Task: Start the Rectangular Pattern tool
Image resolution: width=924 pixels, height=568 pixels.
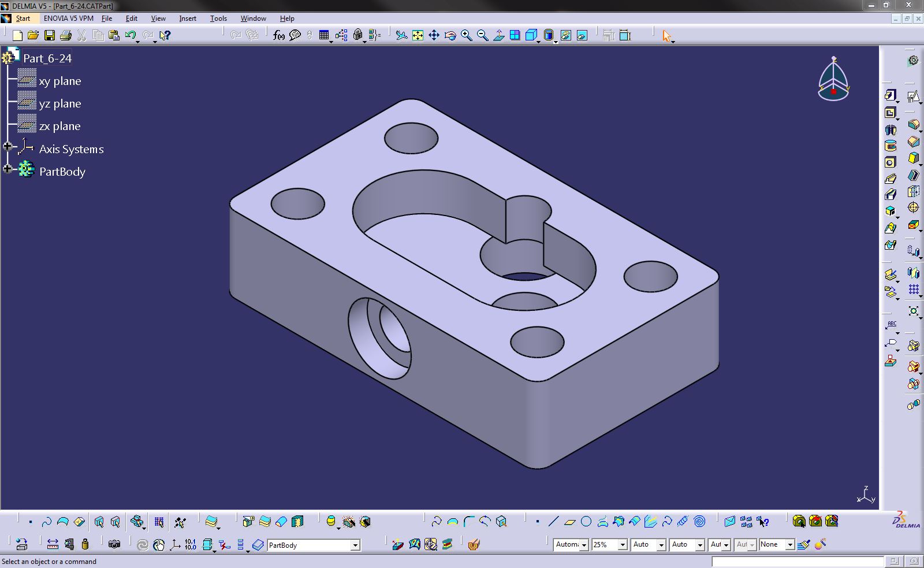Action: (913, 289)
